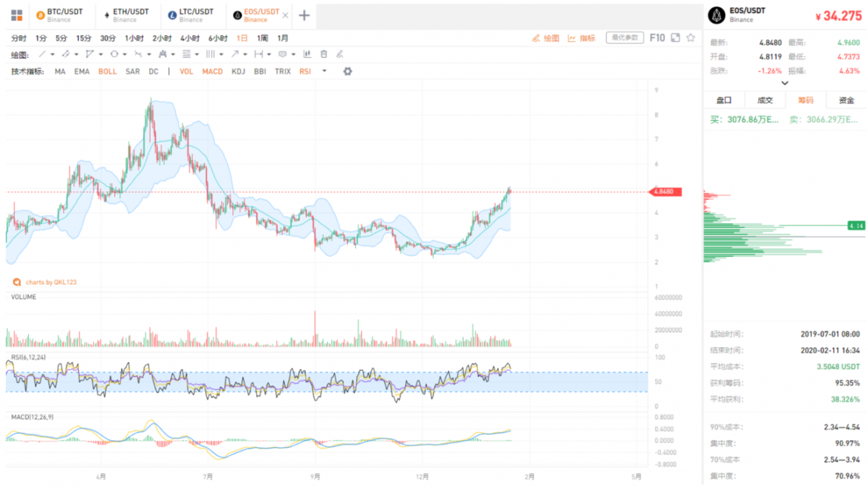This screenshot has width=868, height=490.
Task: Toggle the VOL indicator off
Action: click(x=187, y=71)
